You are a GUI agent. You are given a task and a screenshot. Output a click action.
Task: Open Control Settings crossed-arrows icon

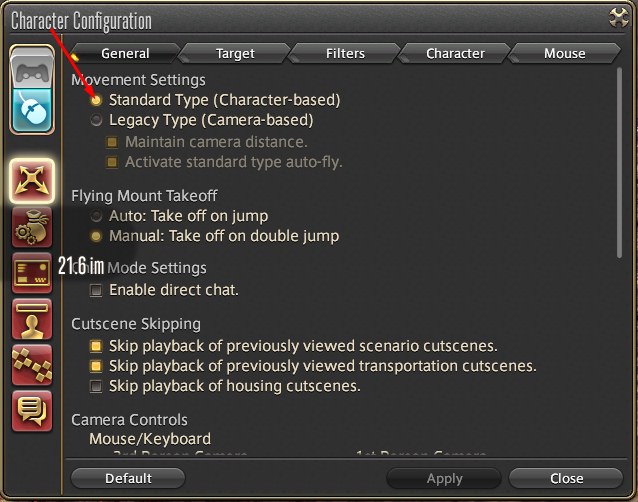[32, 180]
